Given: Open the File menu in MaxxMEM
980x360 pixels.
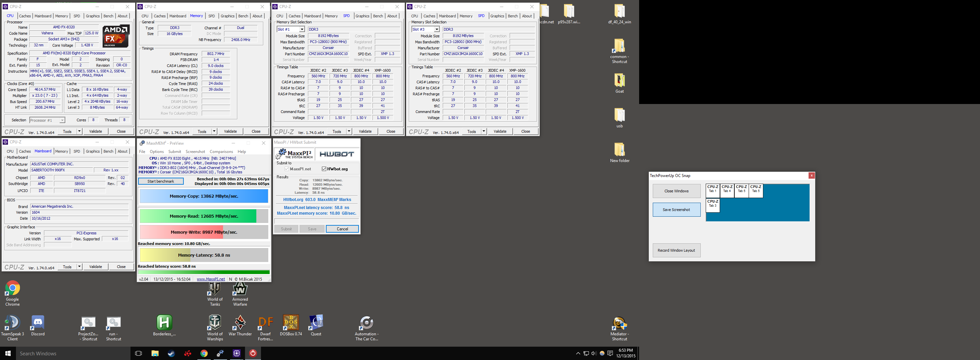Looking at the screenshot, I should pos(142,152).
